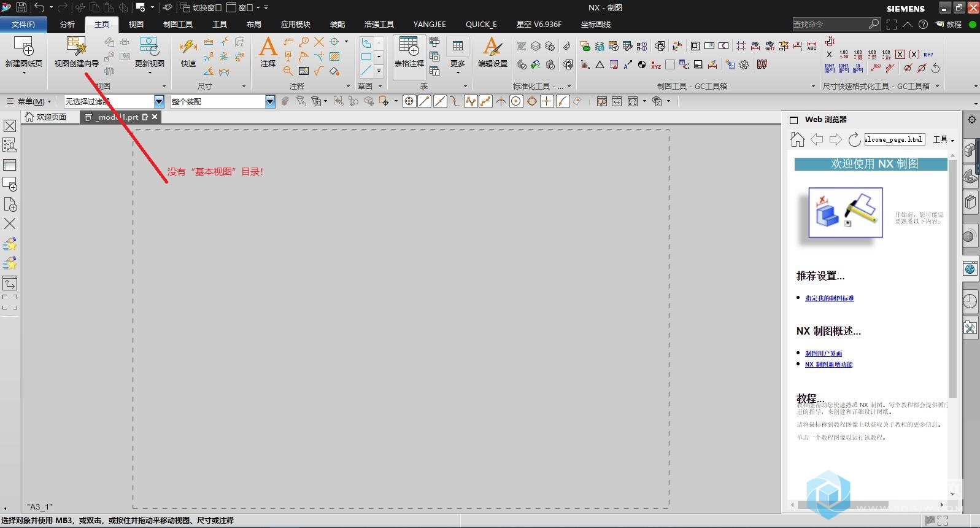
Task: Toggle the end point snap option
Action: (x=425, y=101)
